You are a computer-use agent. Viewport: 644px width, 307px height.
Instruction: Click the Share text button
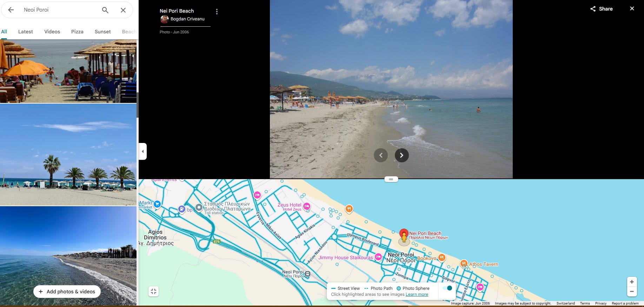(606, 9)
